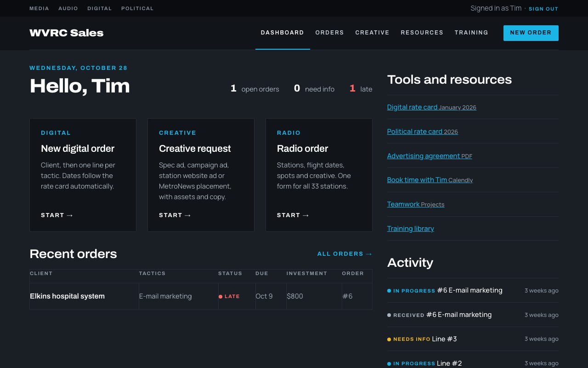Click the need info count
Screen dimensions: 588x368
point(314,89)
